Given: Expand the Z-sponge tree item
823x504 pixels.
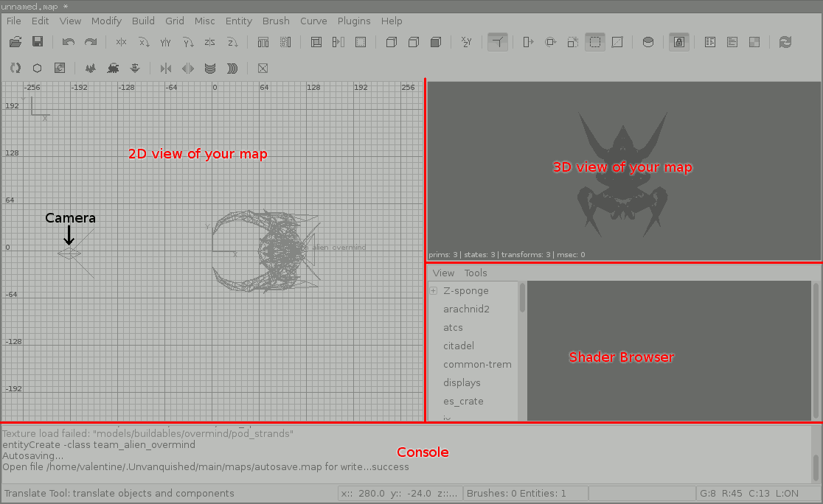Looking at the screenshot, I should coord(434,291).
